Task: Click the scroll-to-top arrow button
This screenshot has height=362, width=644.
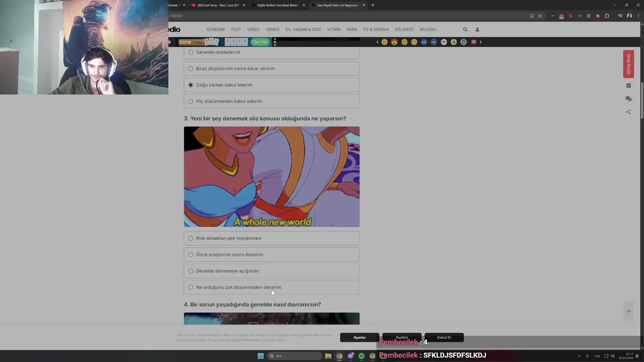Action: [628, 312]
